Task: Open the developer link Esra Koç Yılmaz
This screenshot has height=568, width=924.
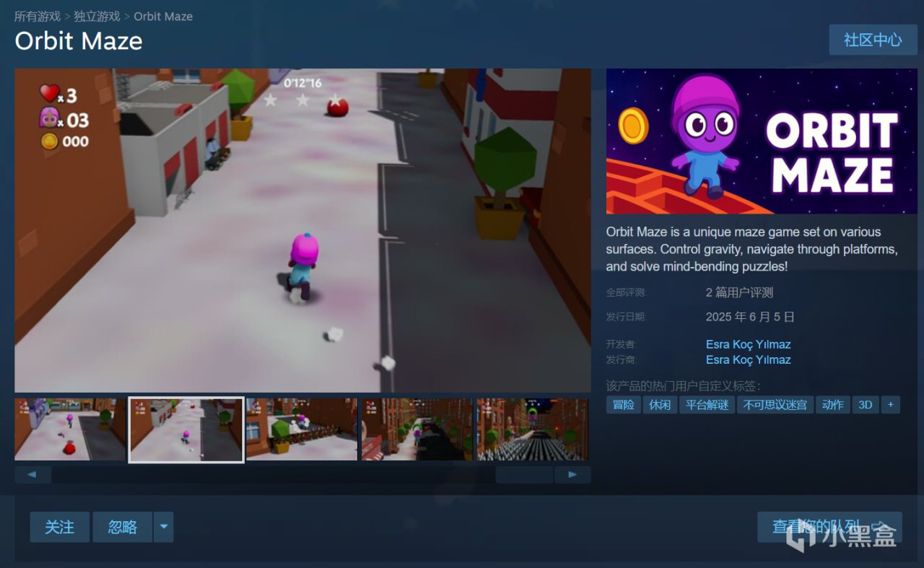Action: [748, 344]
